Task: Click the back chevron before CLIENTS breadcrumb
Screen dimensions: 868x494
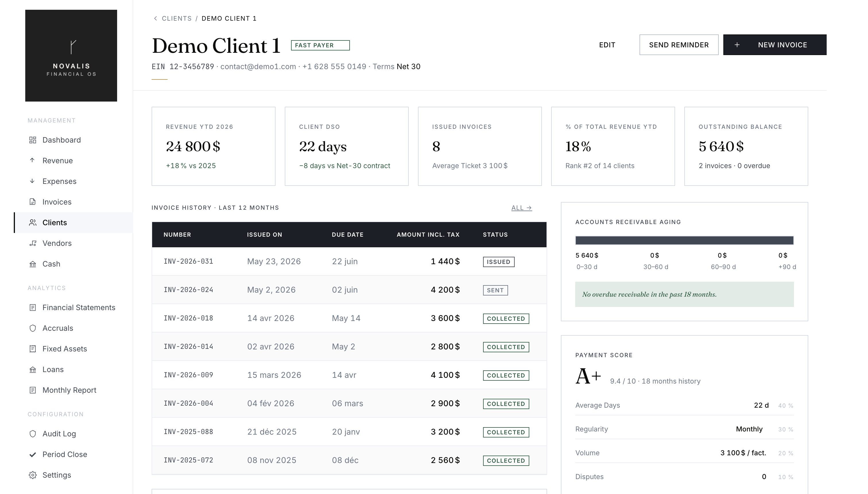Action: click(x=155, y=18)
